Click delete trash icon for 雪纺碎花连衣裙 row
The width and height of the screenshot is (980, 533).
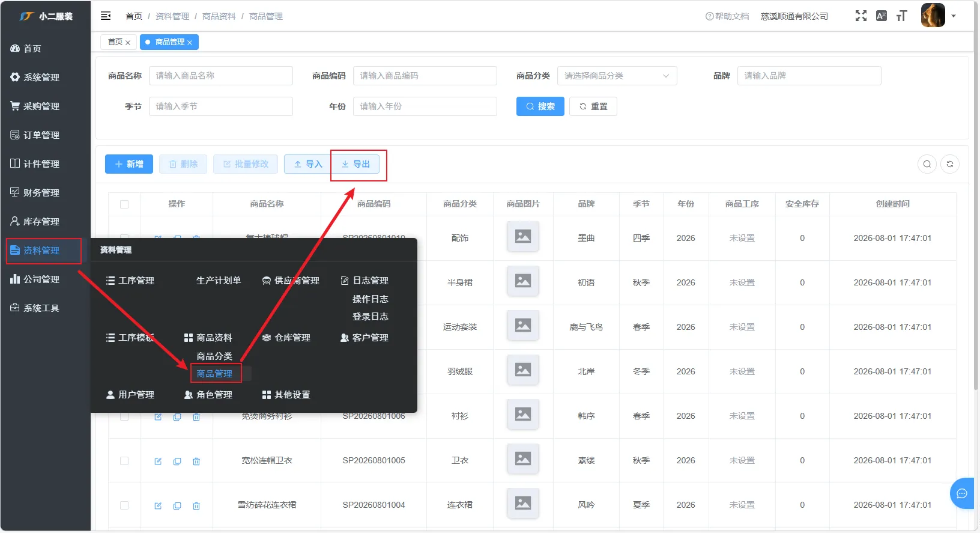tap(196, 505)
